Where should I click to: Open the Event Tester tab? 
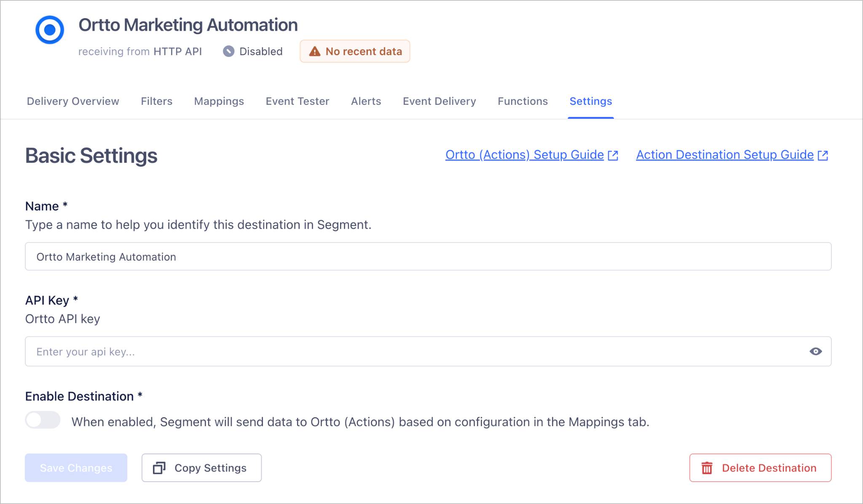[x=297, y=101]
